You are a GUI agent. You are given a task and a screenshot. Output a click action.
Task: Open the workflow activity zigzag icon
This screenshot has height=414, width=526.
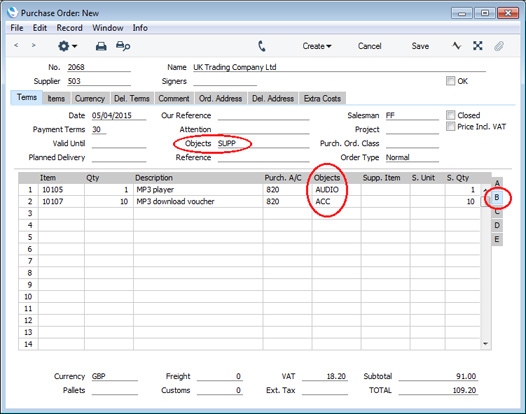[457, 46]
